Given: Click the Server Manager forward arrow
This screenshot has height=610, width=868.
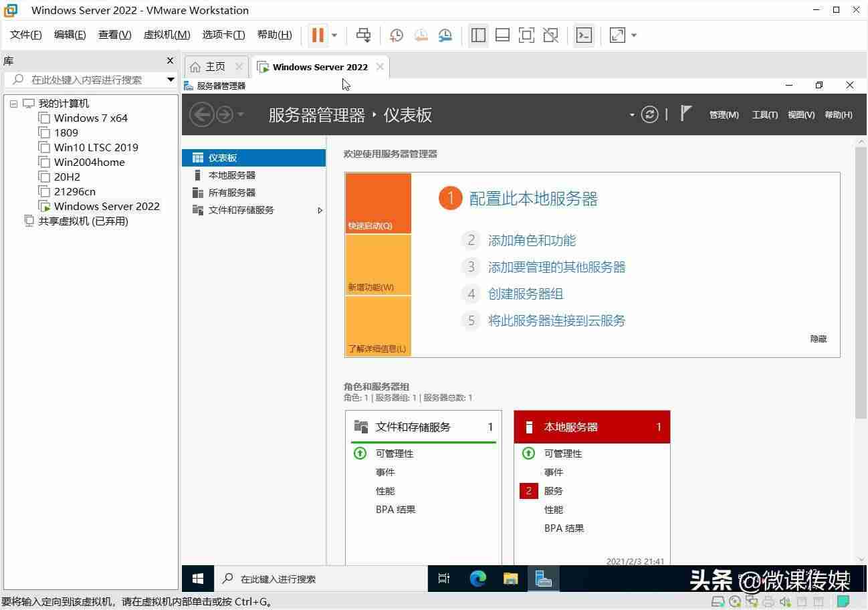Looking at the screenshot, I should pos(224,115).
